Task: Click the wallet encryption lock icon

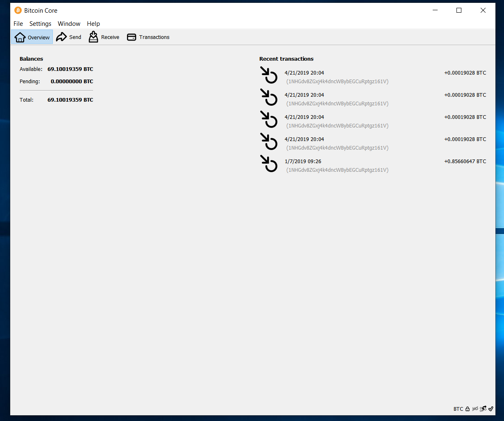Action: point(468,409)
